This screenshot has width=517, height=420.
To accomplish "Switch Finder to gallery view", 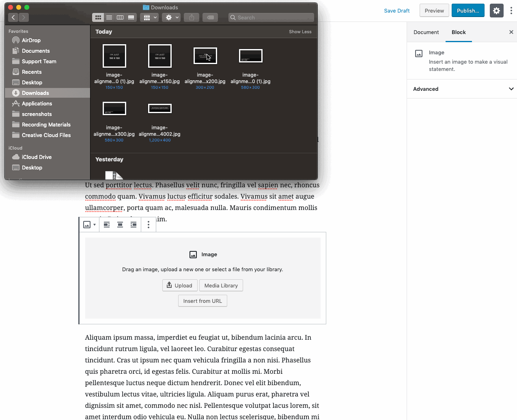I will (131, 17).
